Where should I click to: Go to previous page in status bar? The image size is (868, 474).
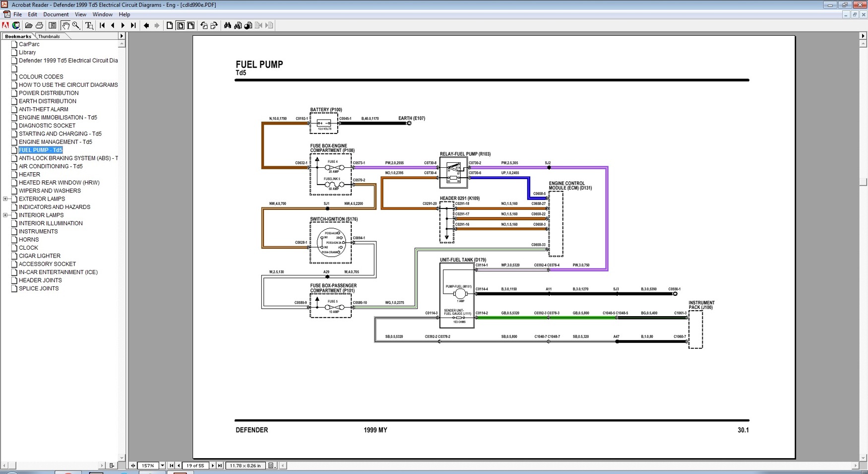pyautogui.click(x=179, y=466)
